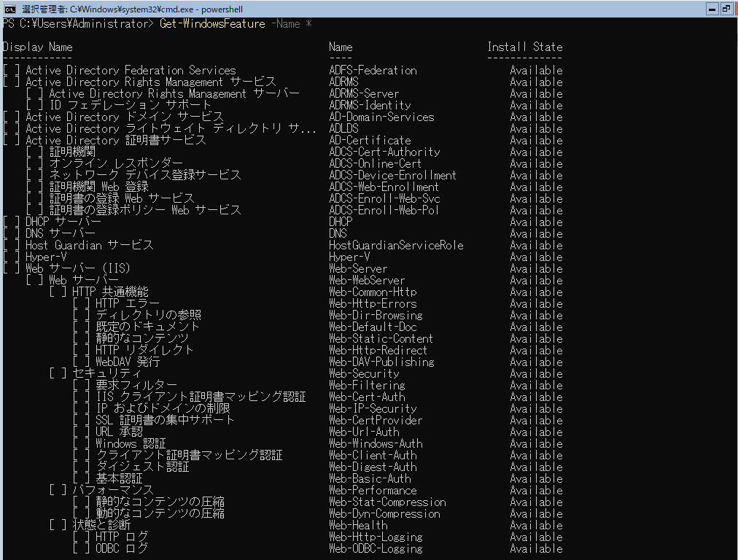Click the Web-Url-Auth feature name
The image size is (738, 560).
364,432
